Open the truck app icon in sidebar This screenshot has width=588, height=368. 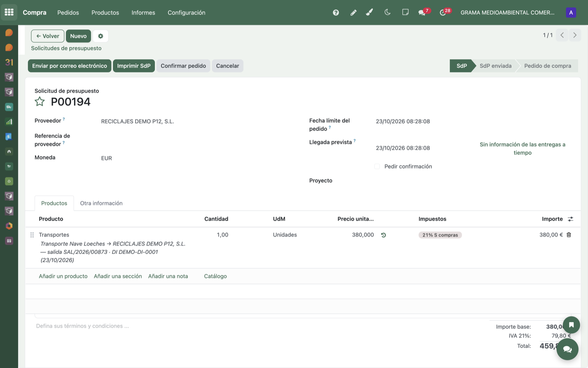click(9, 107)
